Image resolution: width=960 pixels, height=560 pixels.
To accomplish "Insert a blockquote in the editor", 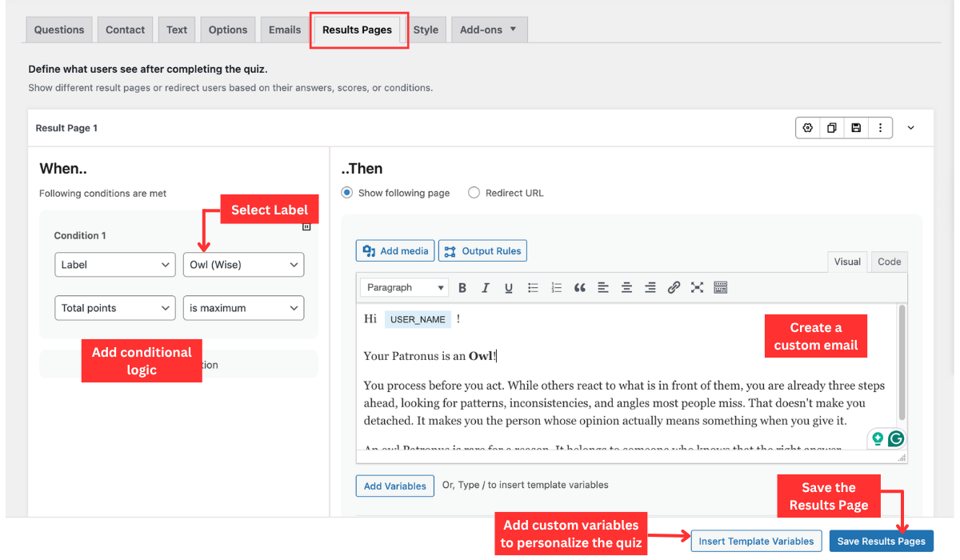I will point(580,288).
